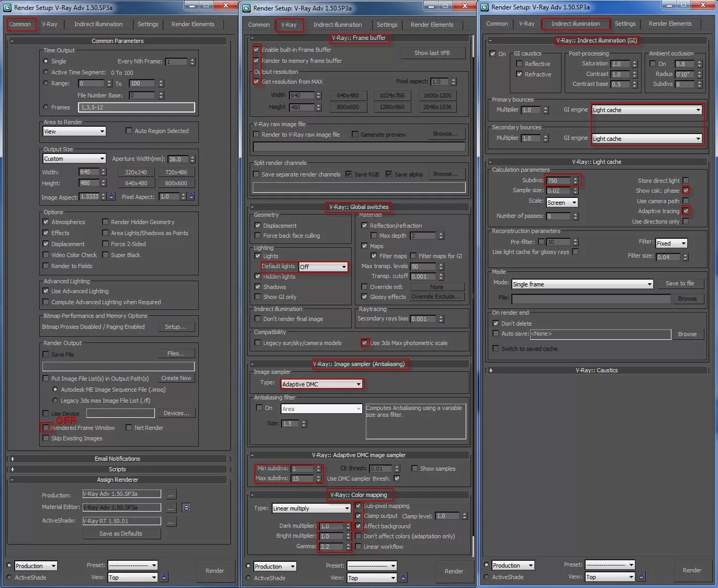Click the Create Now button
The height and width of the screenshot is (588, 718).
point(176,378)
